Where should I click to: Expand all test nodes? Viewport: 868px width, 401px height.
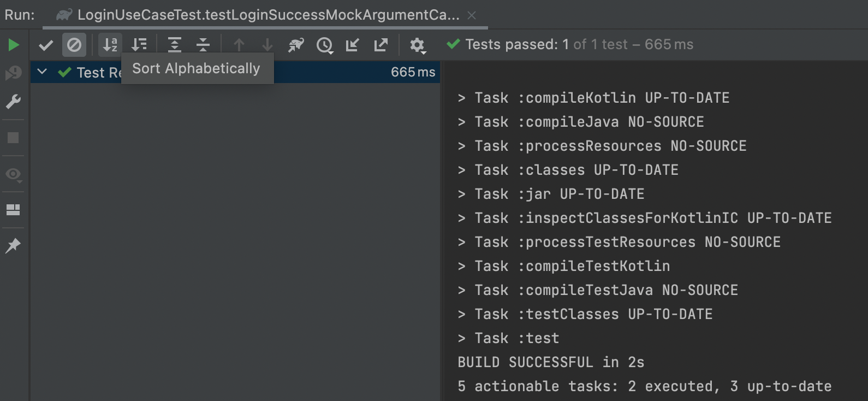pyautogui.click(x=175, y=45)
